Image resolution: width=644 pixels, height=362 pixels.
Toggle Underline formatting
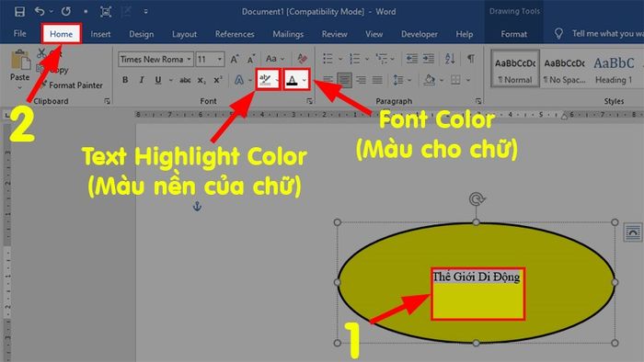pyautogui.click(x=158, y=80)
